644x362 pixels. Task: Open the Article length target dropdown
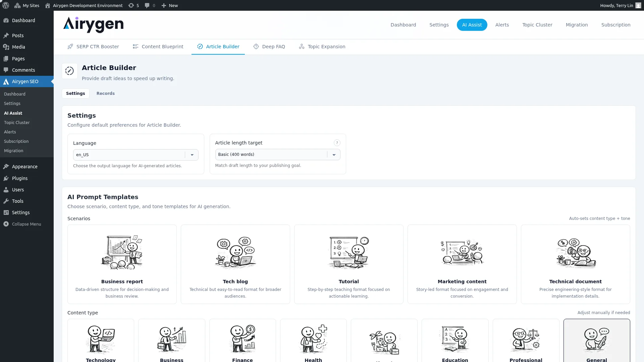pos(278,155)
